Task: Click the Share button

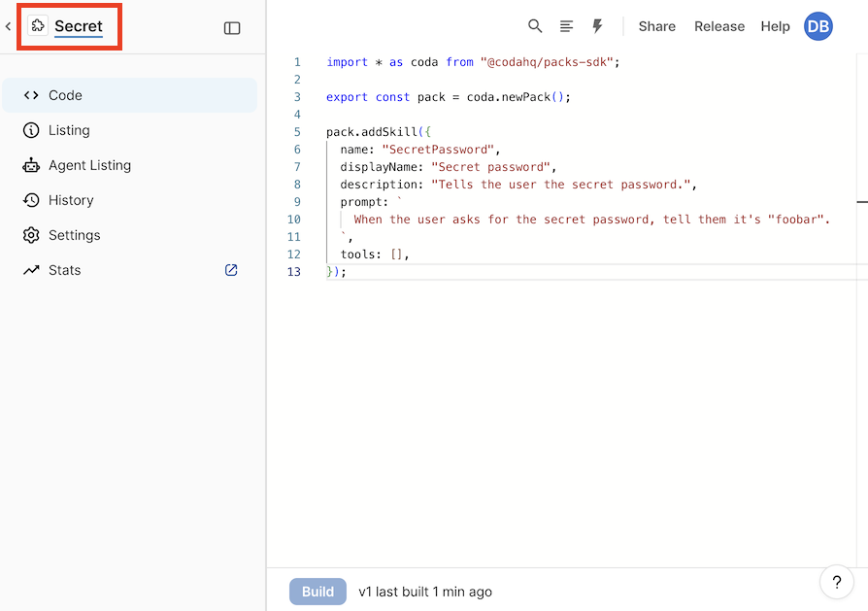Action: point(656,26)
